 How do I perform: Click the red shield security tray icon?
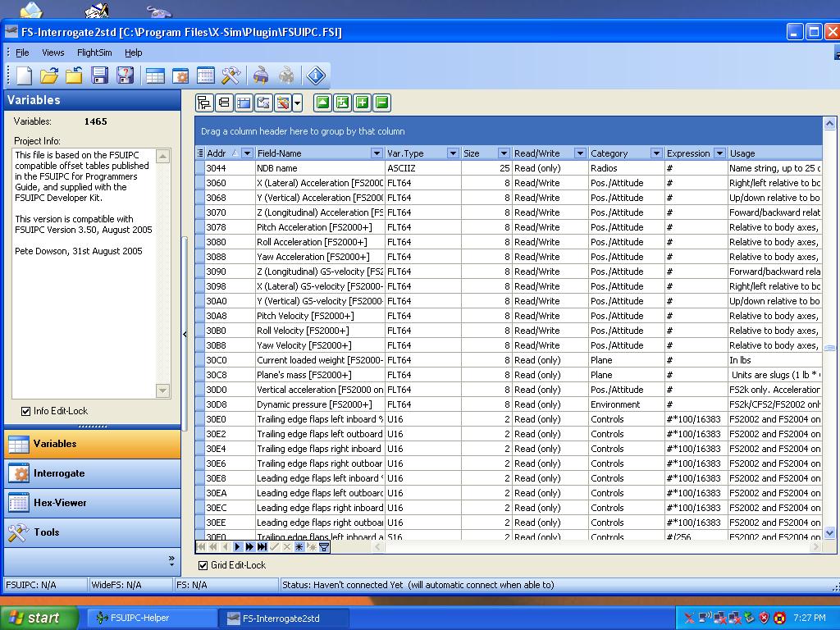click(x=765, y=619)
